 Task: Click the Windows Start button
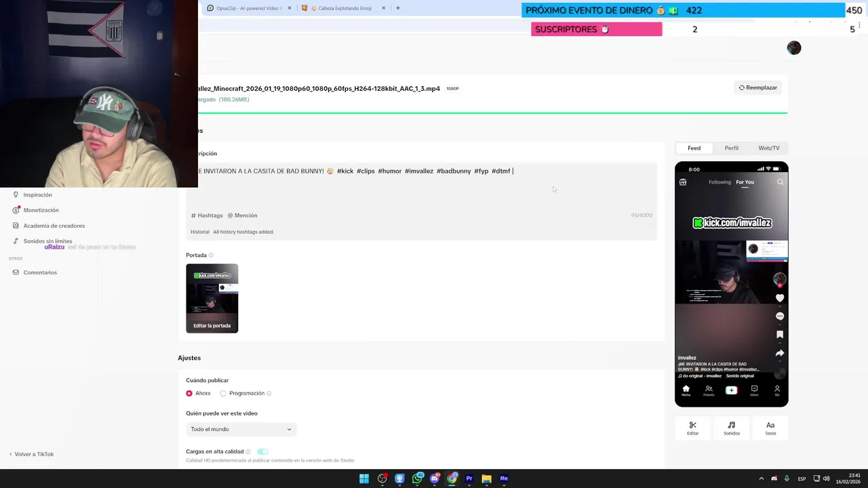coord(364,479)
